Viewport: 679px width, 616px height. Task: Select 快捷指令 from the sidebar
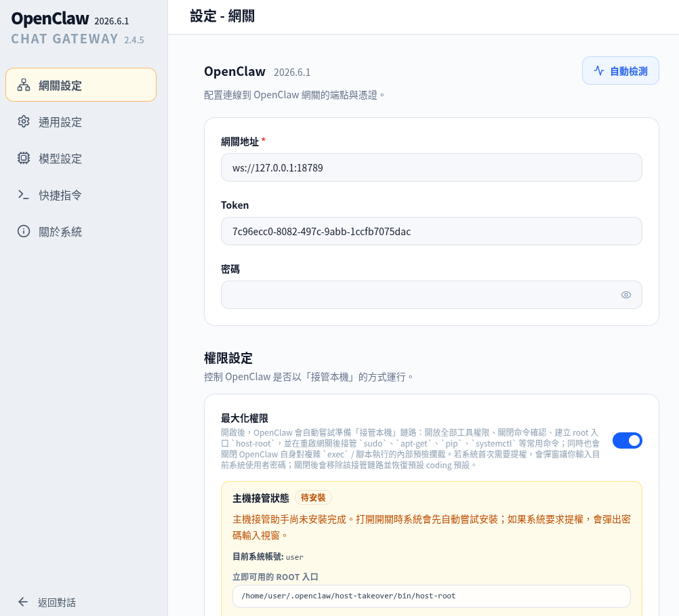click(x=81, y=195)
